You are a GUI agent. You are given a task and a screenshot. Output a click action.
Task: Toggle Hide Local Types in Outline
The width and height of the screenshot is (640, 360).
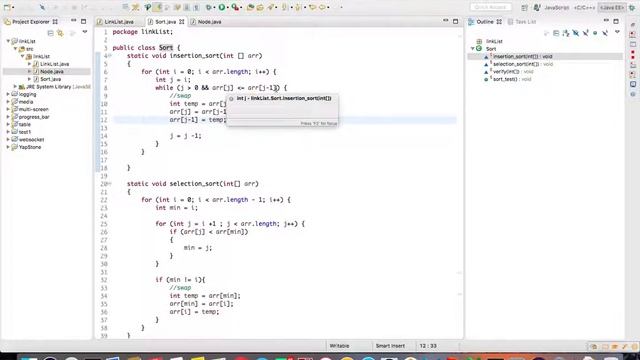click(605, 33)
